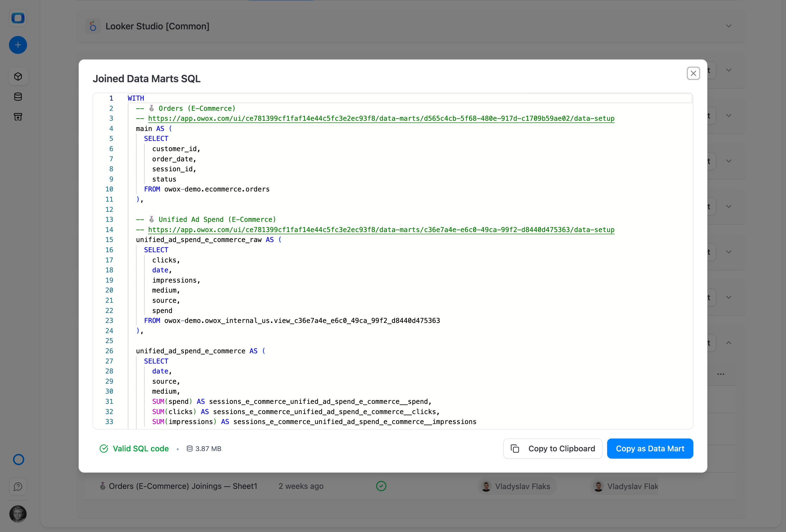Click the '2 weeks ago' timestamp

[x=301, y=486]
